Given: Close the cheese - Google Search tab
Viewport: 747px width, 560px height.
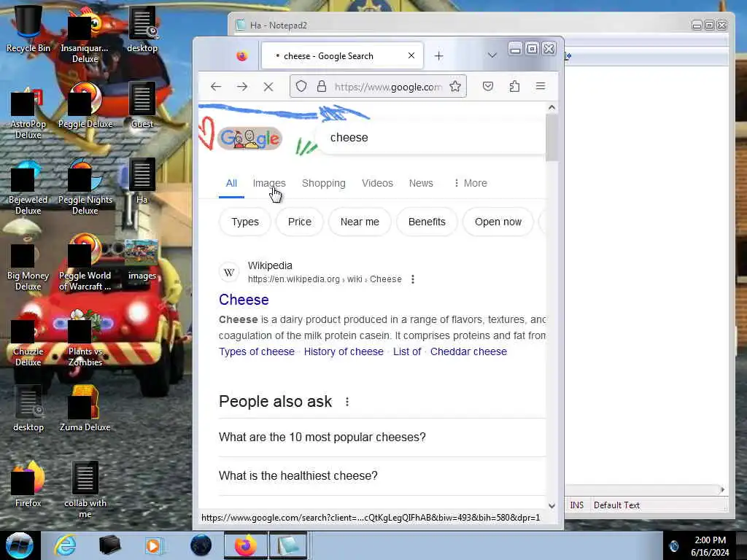Looking at the screenshot, I should 411,55.
